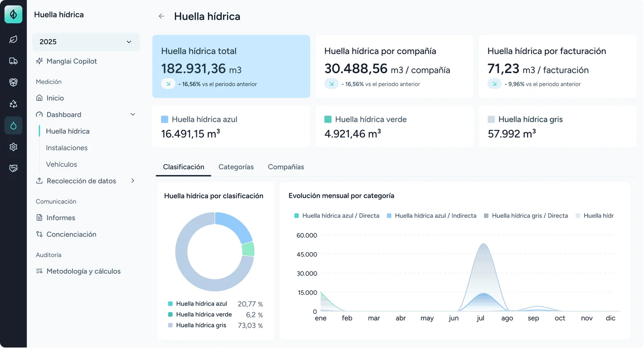The image size is (644, 352).
Task: Click the trend arrow in Huella hídrica total card
Action: pos(168,84)
